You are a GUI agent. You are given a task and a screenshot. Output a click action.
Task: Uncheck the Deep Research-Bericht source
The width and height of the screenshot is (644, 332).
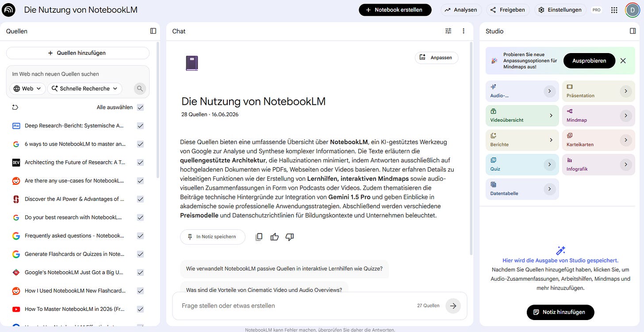point(140,126)
